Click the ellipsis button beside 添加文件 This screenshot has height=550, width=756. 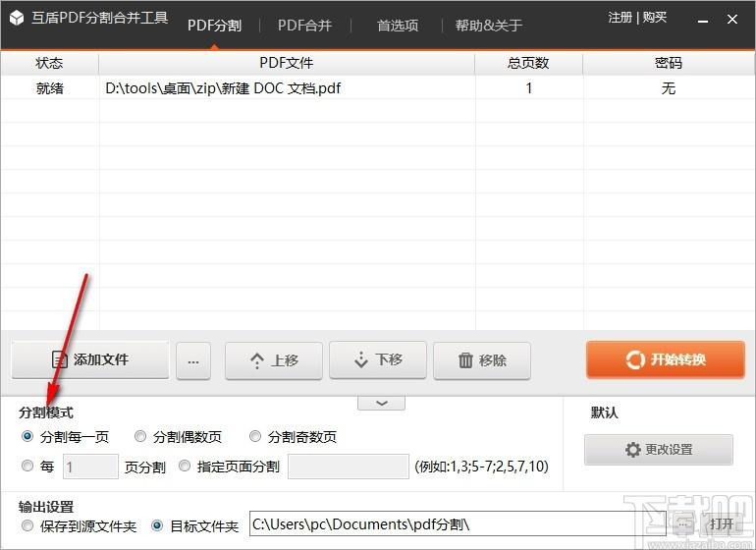pyautogui.click(x=193, y=360)
